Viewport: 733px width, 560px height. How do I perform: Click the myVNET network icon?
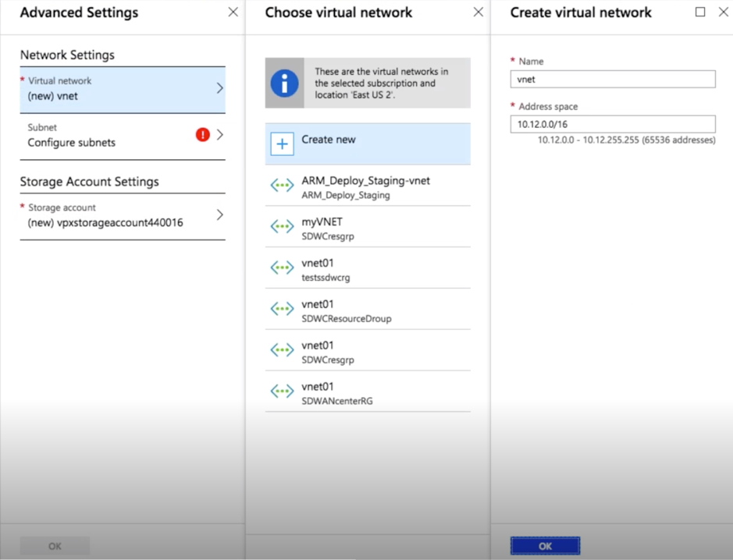[282, 226]
